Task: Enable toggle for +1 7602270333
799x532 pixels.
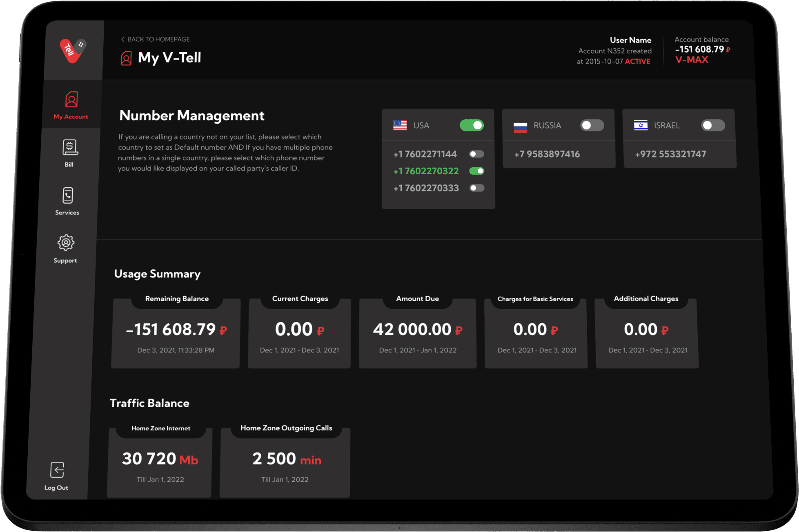Action: (476, 188)
